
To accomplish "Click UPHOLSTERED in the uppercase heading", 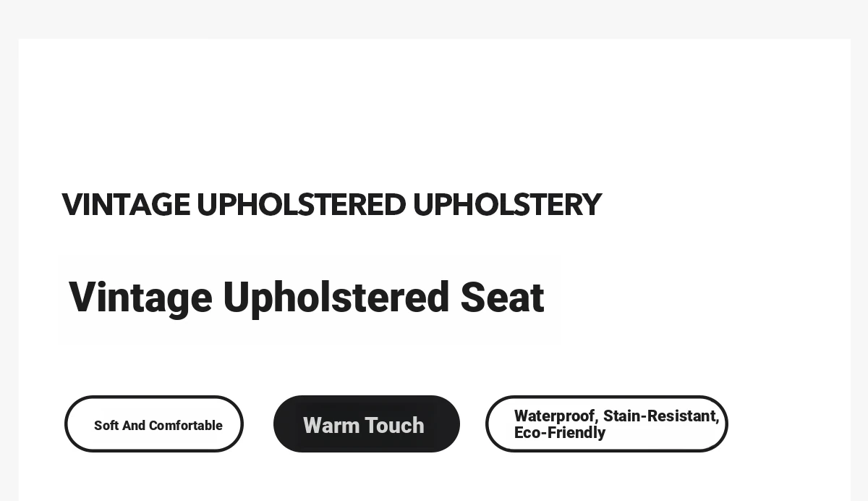I will [301, 205].
